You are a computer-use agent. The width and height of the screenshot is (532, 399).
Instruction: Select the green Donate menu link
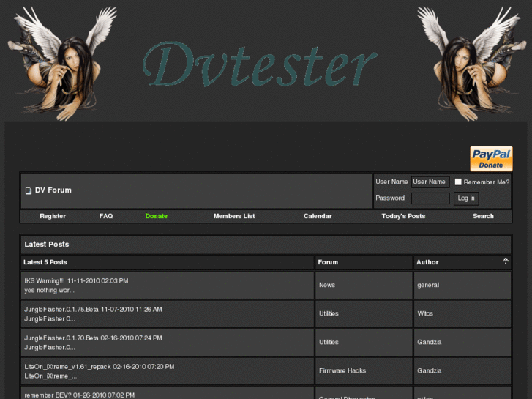point(156,216)
